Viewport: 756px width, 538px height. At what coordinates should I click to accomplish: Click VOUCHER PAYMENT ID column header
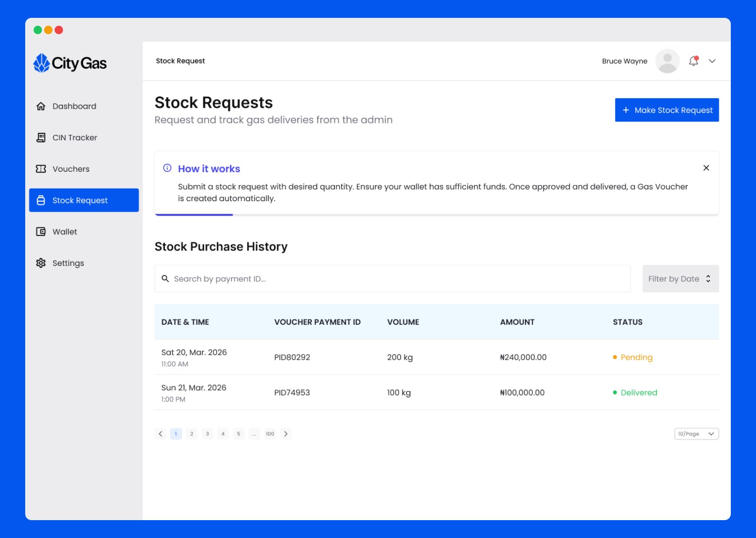[318, 322]
